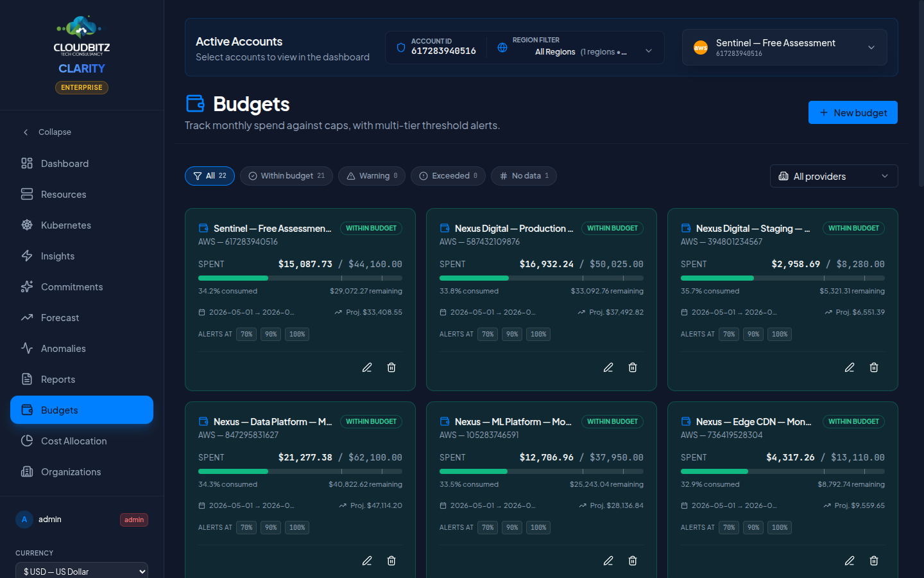Edit the Nexus Digital Staging budget

tap(850, 367)
